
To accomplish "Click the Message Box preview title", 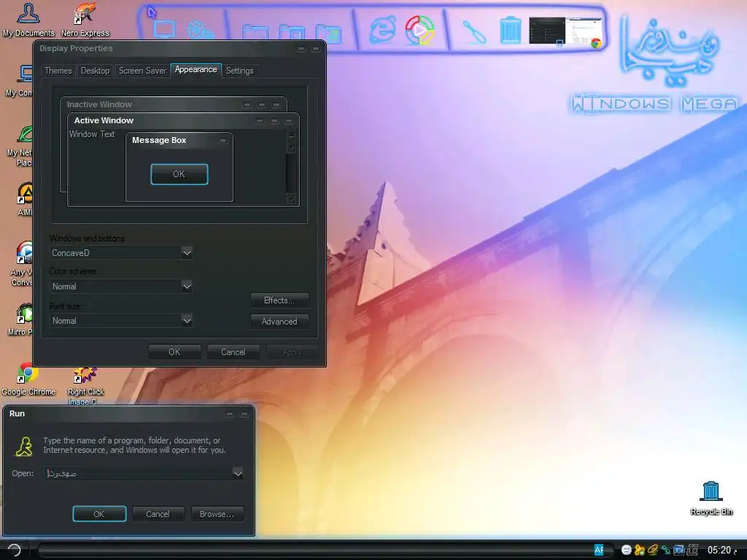I will (x=159, y=140).
